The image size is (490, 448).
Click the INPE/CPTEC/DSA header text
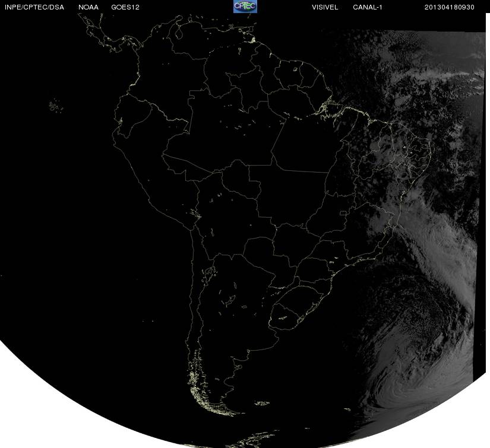[34, 7]
